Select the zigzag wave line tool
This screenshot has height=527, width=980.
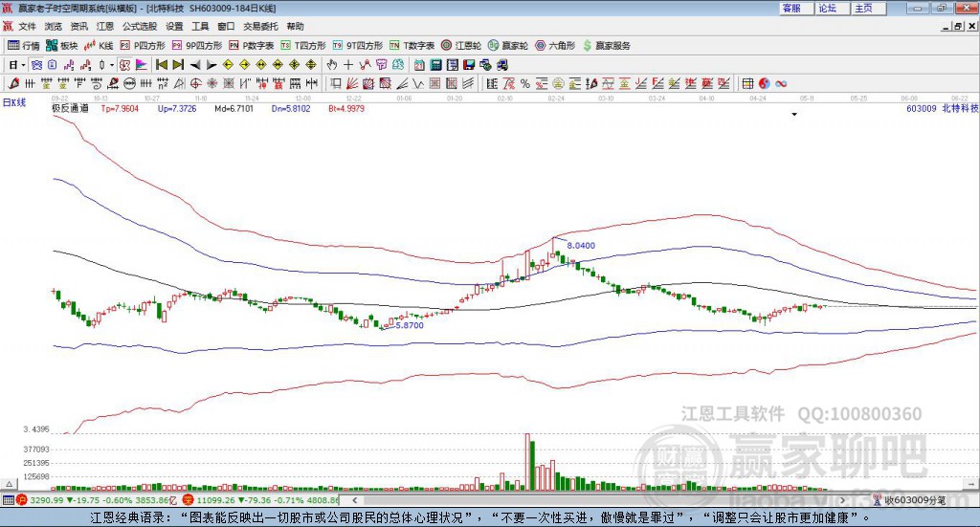418,83
